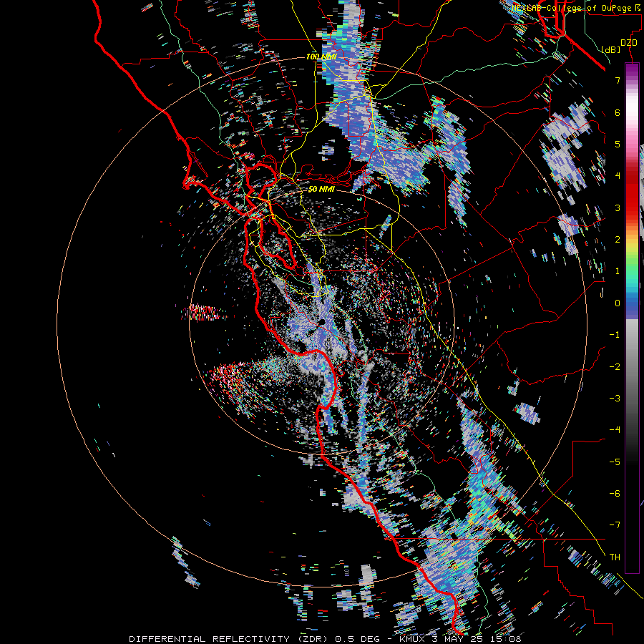Click the "2" tick label on the scale
The image size is (644, 644).
(618, 240)
